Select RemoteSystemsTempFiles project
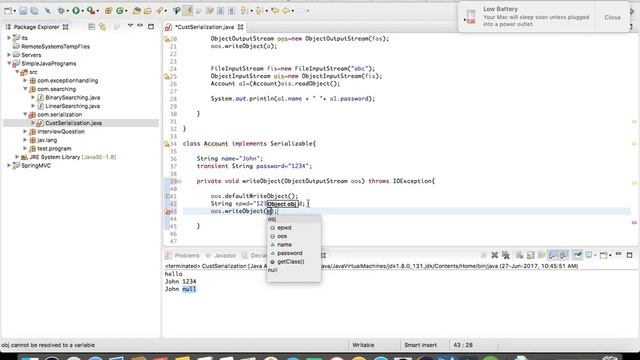This screenshot has height=360, width=640. 55,47
